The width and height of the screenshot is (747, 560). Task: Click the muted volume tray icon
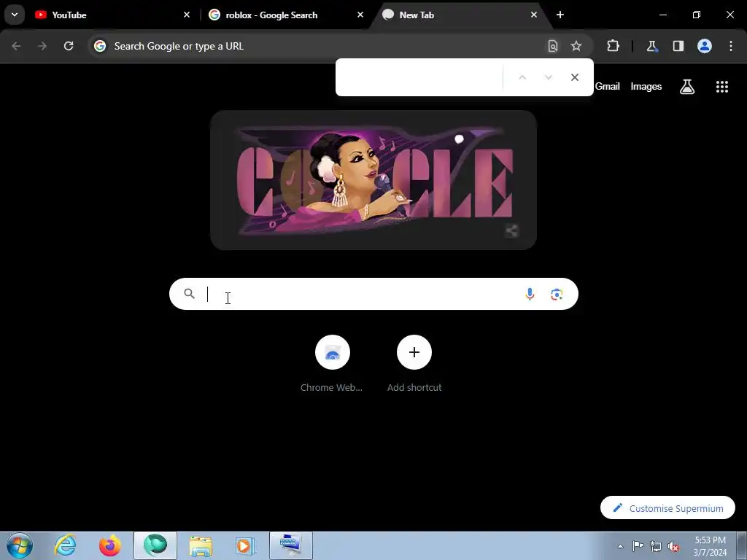click(x=673, y=546)
